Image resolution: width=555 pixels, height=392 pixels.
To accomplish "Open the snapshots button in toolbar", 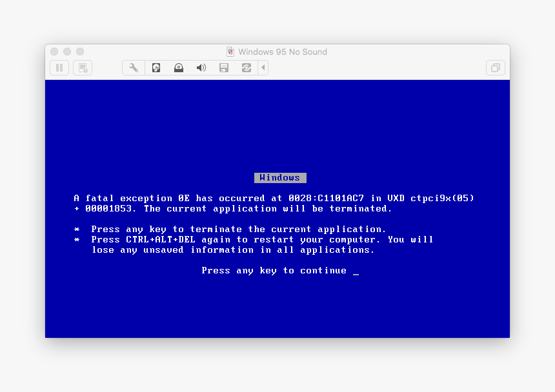I will pos(83,68).
